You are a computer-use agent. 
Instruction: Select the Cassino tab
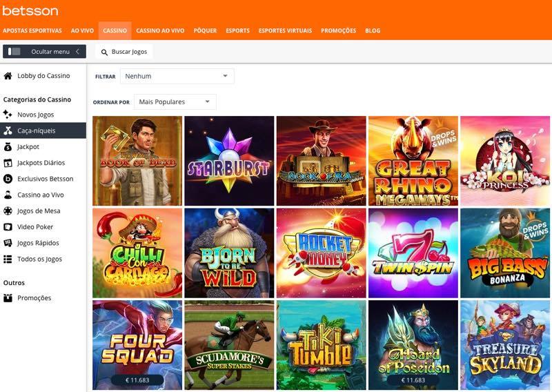pos(115,30)
